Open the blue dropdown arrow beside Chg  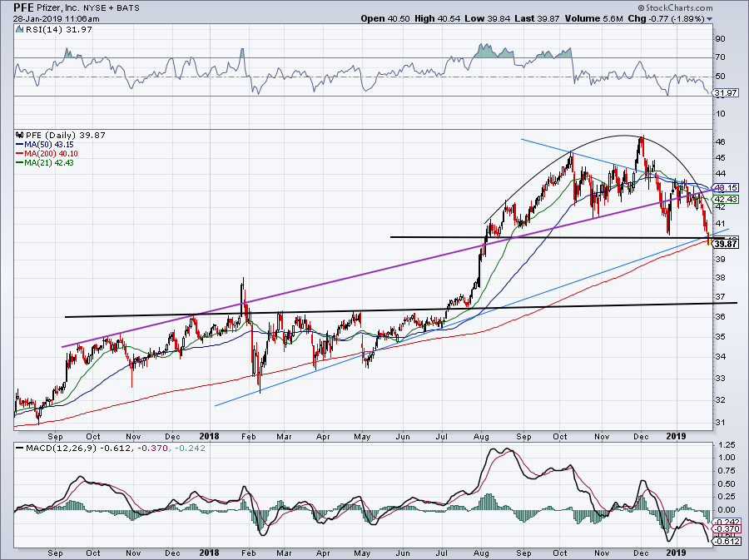pyautogui.click(x=709, y=19)
